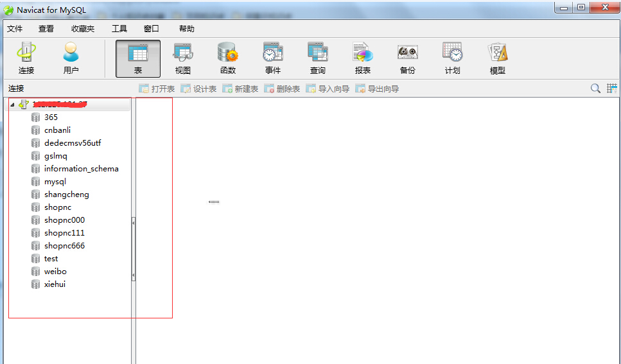621x364 pixels.
Task: Open the 函数 (Function) toolbar icon
Action: pos(228,58)
